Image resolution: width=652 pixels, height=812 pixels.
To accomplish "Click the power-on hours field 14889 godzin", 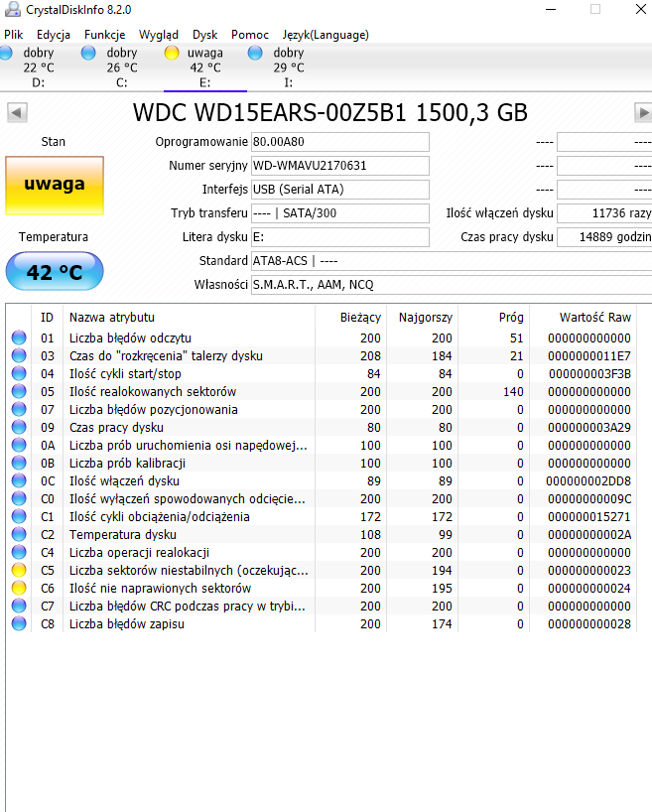I will 604,237.
